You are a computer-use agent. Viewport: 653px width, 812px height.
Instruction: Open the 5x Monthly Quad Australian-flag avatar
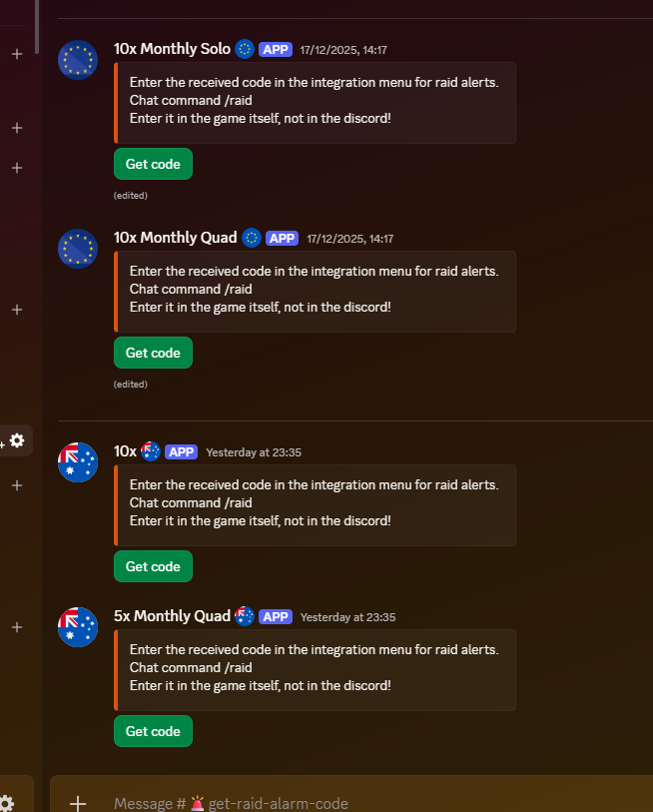point(78,627)
